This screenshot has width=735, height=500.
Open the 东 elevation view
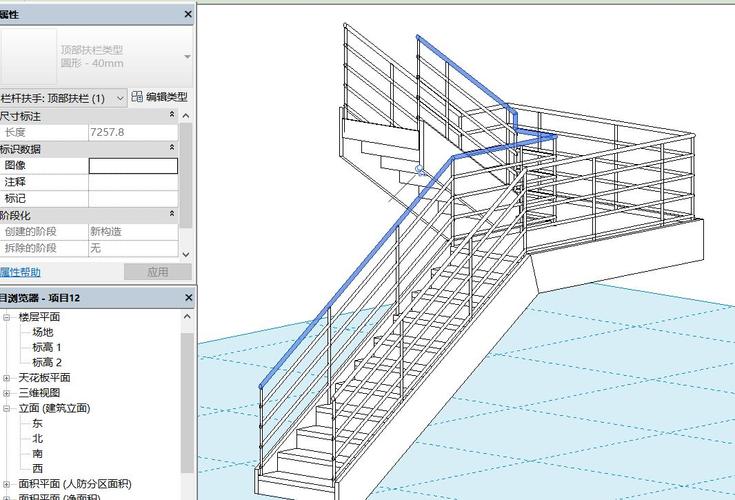(x=37, y=423)
